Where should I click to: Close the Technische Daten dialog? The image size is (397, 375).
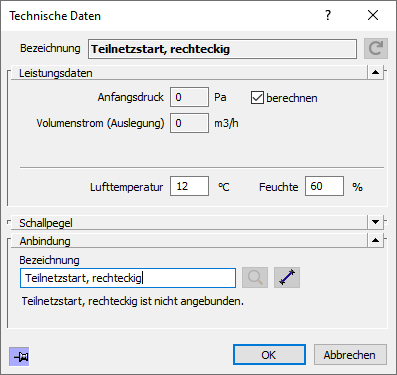click(x=373, y=15)
